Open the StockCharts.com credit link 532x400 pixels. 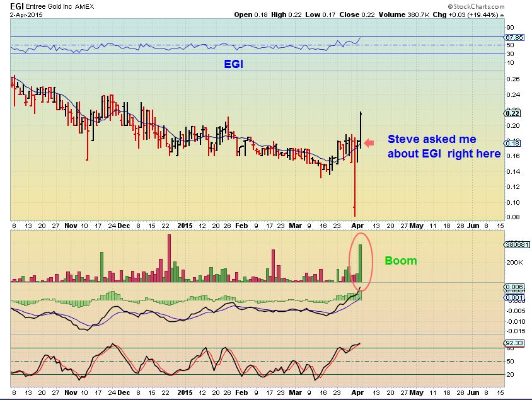tap(476, 6)
